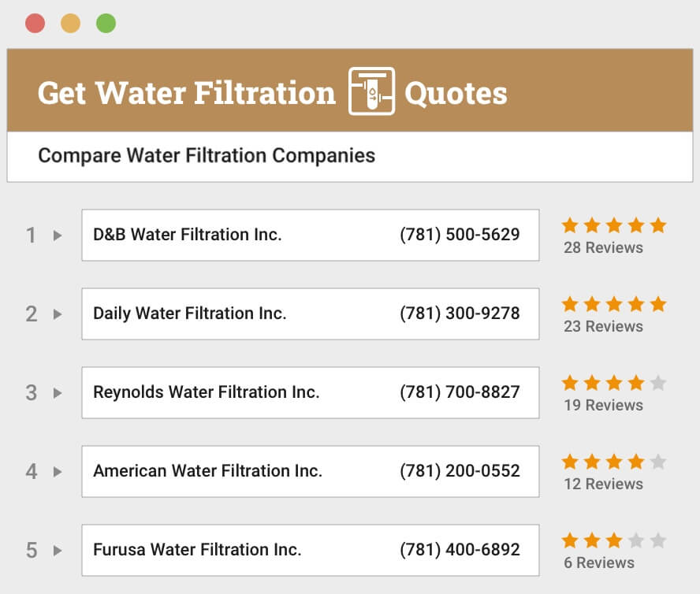
Task: Select the fourth star for American Water Filtration
Action: coord(635,462)
